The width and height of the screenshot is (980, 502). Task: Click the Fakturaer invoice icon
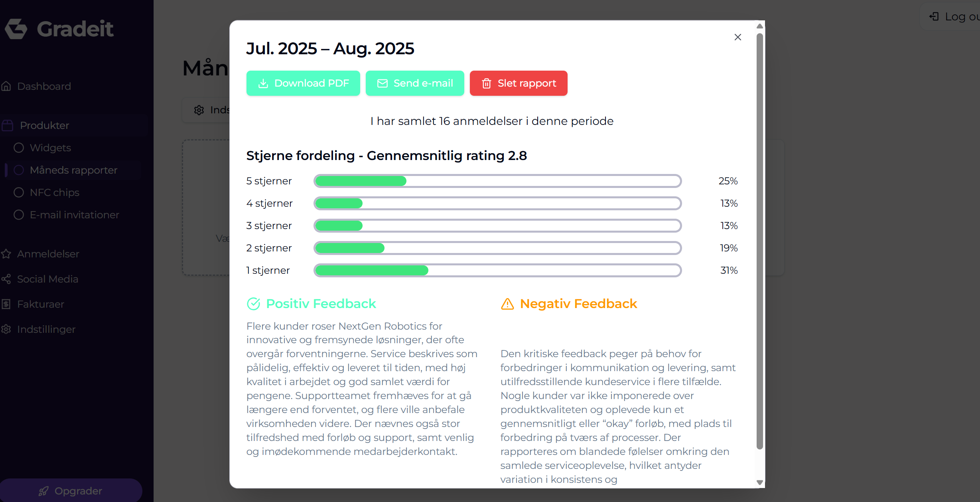pos(6,304)
